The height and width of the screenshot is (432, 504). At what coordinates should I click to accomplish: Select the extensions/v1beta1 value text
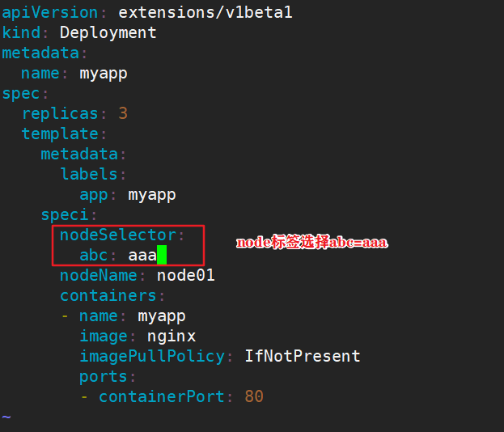tap(205, 12)
